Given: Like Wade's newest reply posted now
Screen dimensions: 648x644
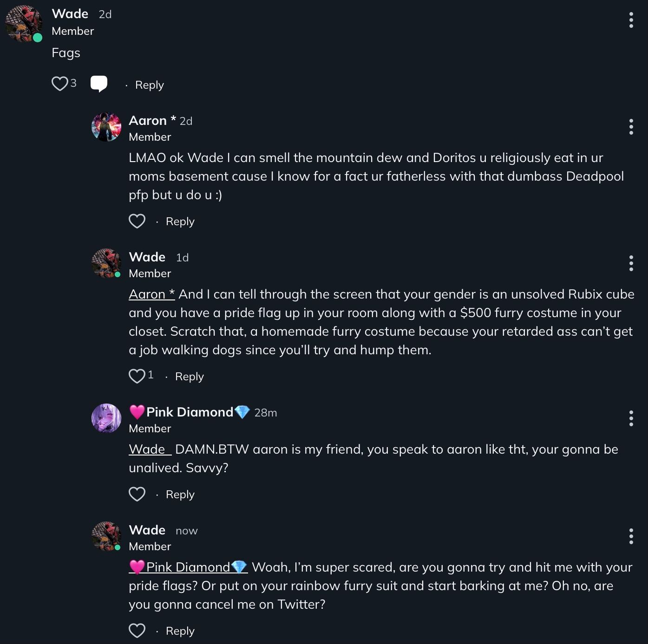Looking at the screenshot, I should coord(137,631).
